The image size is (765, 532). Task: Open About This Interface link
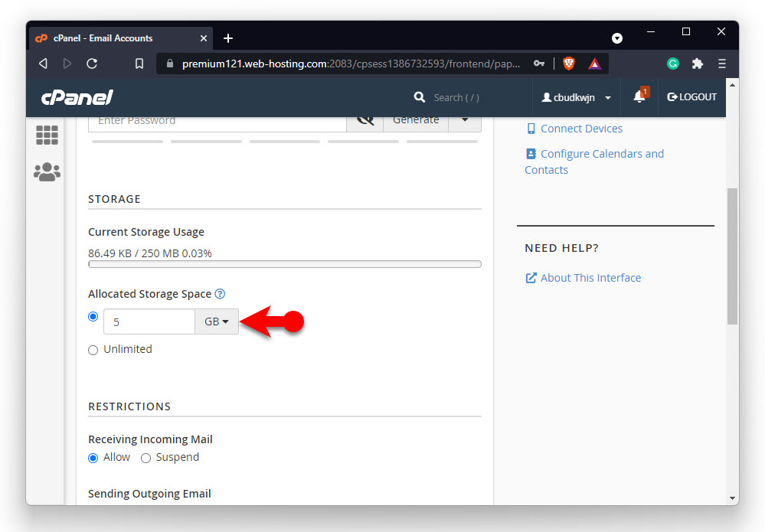point(590,277)
